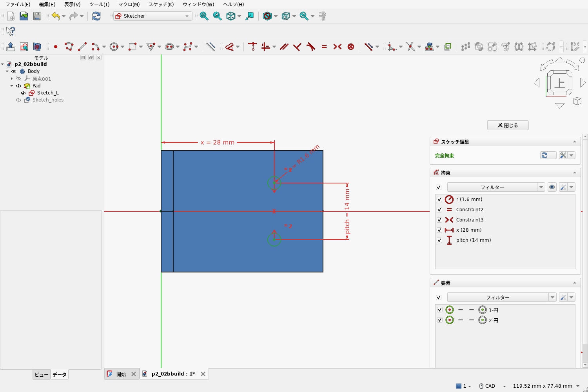Switch to the 開始 tab
Screen dimensions: 588x392
point(121,374)
